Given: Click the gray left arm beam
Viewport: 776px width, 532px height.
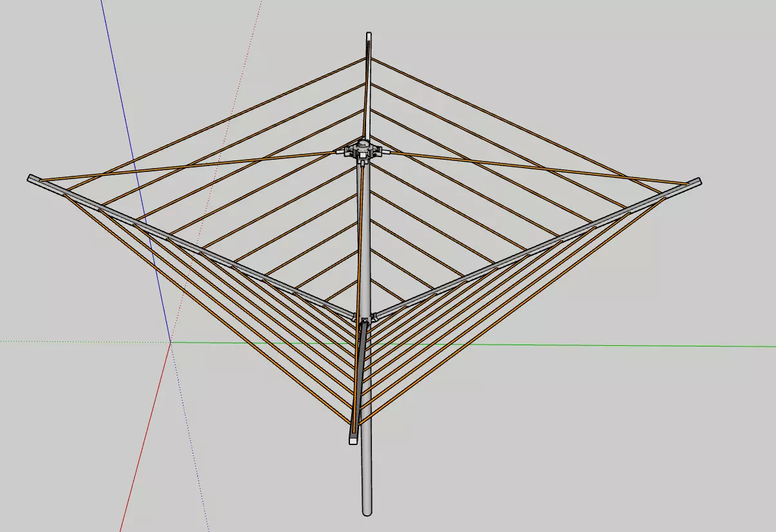Looking at the screenshot, I should (x=193, y=248).
